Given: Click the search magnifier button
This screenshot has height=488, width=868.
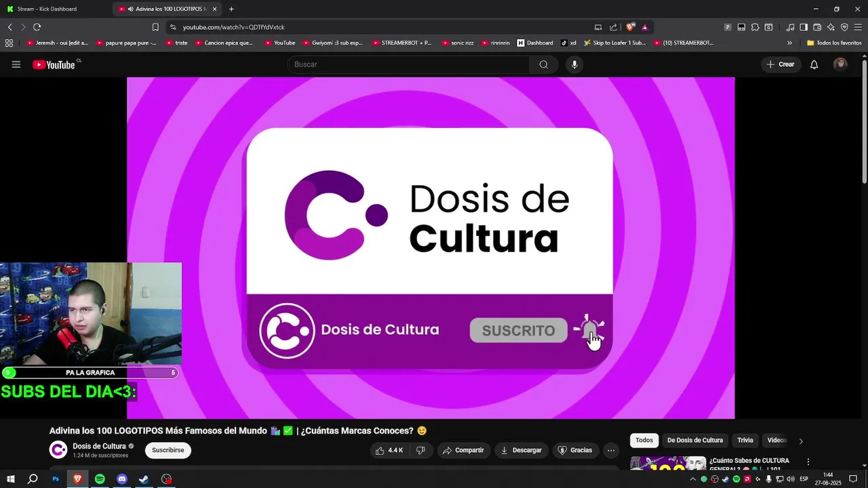Looking at the screenshot, I should (x=544, y=64).
